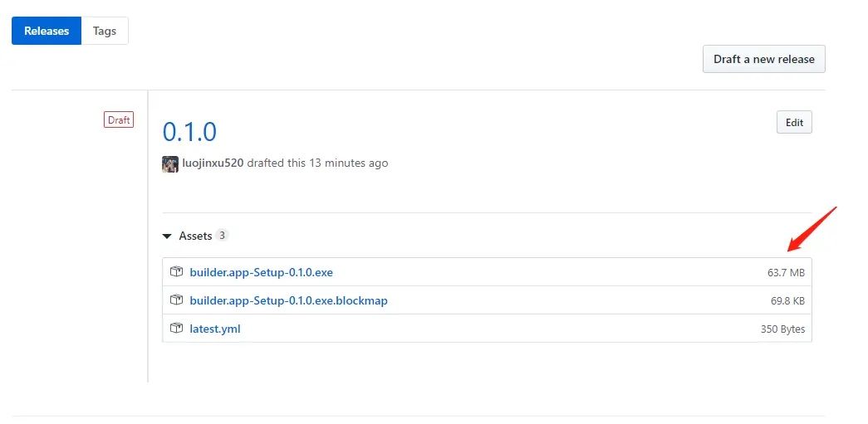
Task: Download the latest.yml asset
Action: [x=215, y=329]
